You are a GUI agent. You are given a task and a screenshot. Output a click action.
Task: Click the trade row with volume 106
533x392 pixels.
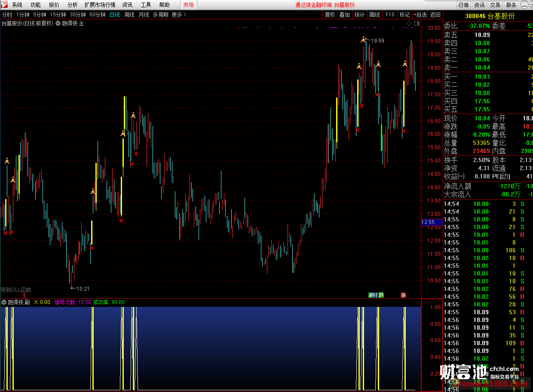click(488, 250)
